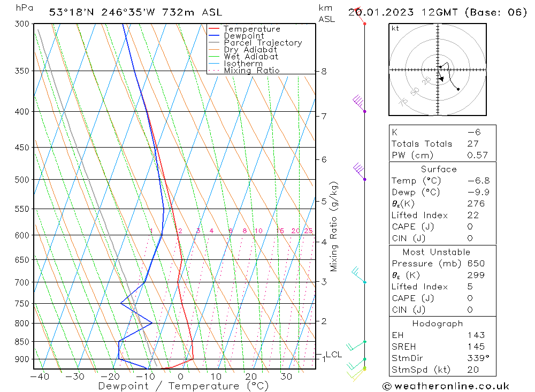Image resolution: width=535 pixels, height=392 pixels.
Task: Click the mixing ratio label 15
Action: tap(280, 231)
